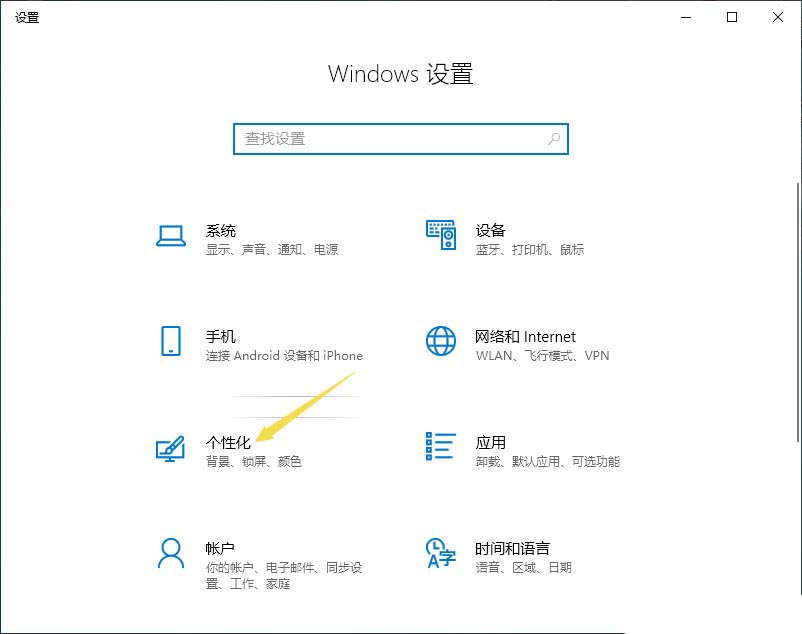Open the 时间和语言 clock icon
802x634 pixels.
point(441,553)
